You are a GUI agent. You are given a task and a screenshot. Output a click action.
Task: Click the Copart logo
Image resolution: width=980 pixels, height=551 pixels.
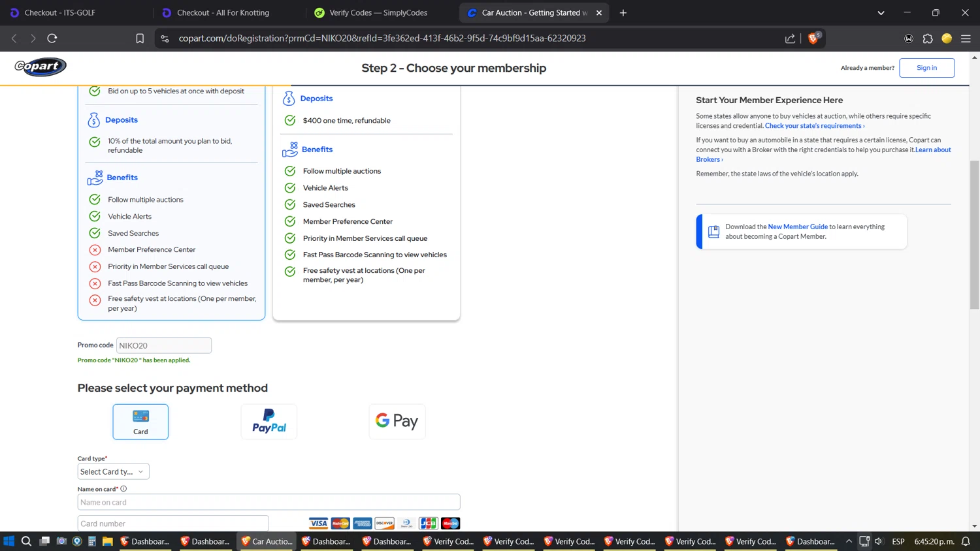[x=41, y=67]
